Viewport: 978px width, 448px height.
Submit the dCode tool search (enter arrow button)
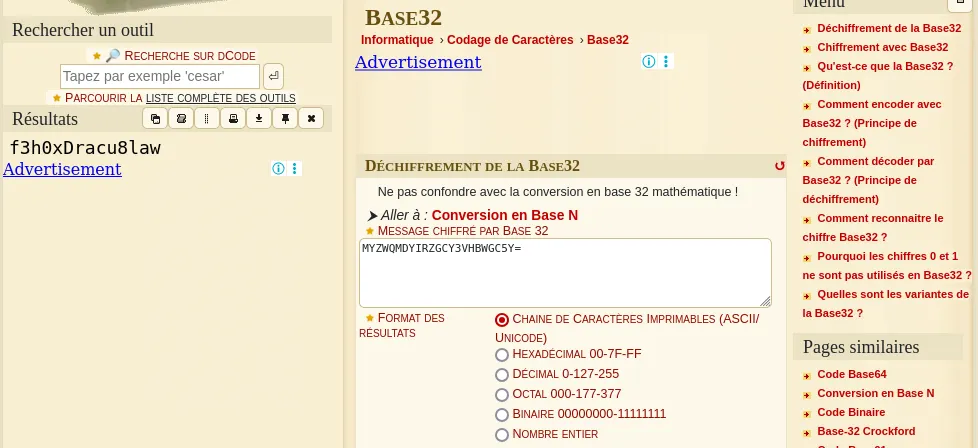pos(273,77)
